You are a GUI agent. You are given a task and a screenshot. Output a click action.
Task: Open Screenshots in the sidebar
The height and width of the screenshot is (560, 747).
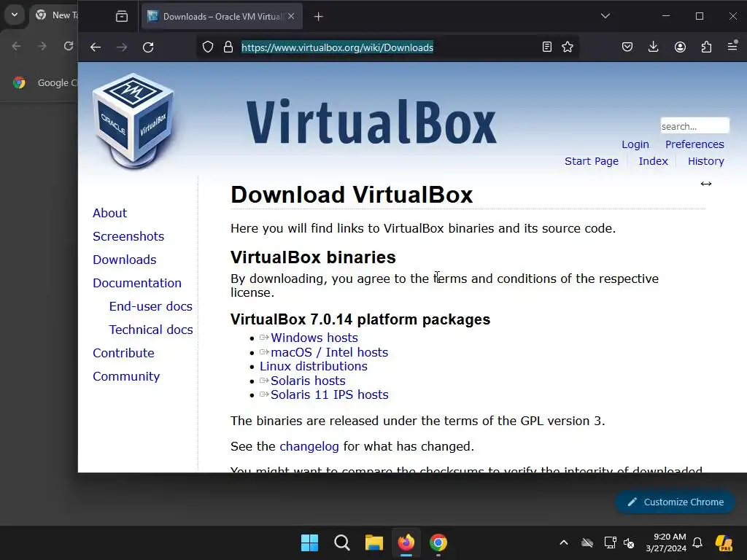(x=128, y=236)
